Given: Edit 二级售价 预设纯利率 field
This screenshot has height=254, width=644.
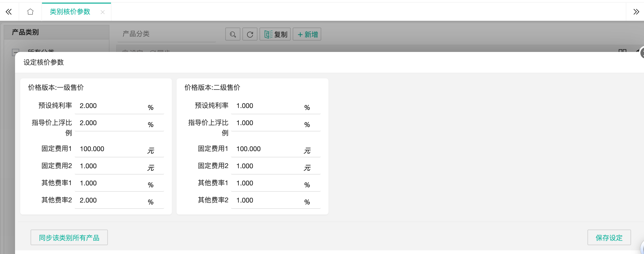Looking at the screenshot, I should click(x=268, y=106).
